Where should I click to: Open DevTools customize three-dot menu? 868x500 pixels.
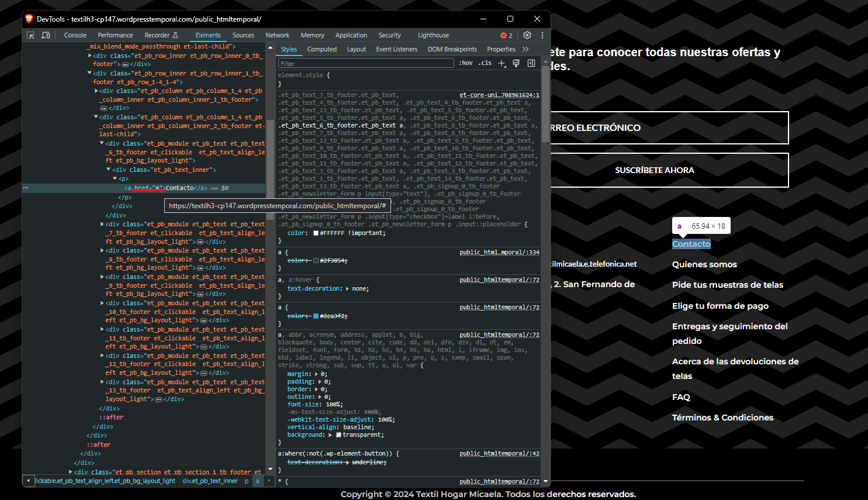542,35
